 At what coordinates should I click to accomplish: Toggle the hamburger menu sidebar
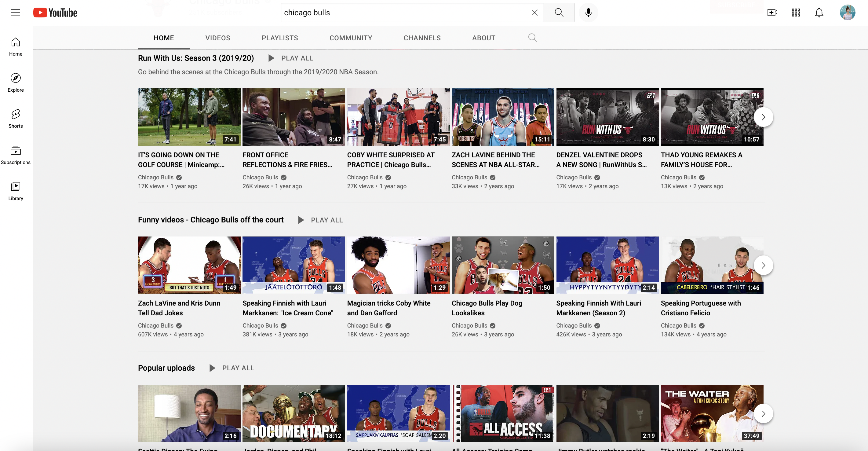[x=15, y=13]
